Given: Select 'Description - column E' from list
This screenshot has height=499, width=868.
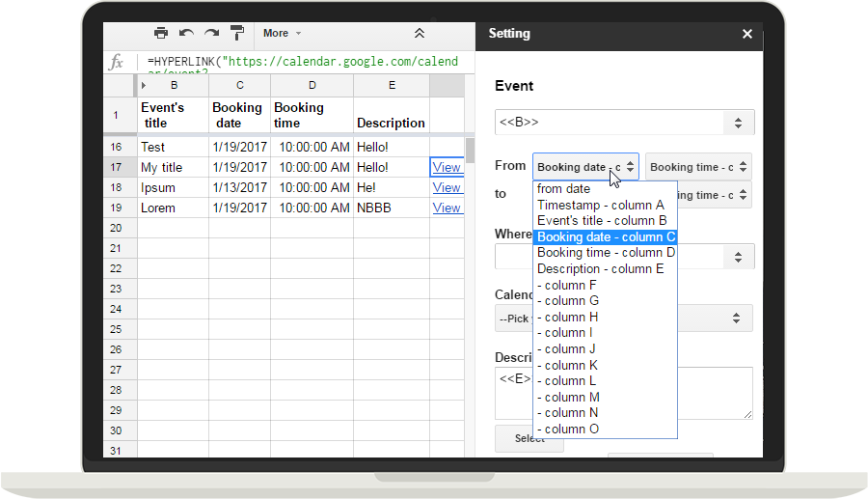Looking at the screenshot, I should click(x=600, y=269).
